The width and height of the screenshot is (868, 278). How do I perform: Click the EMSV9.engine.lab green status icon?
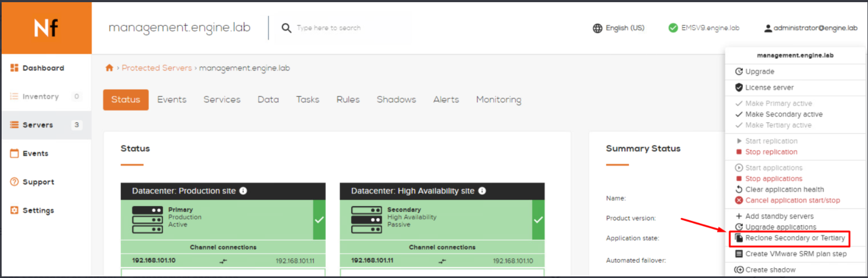coord(673,28)
